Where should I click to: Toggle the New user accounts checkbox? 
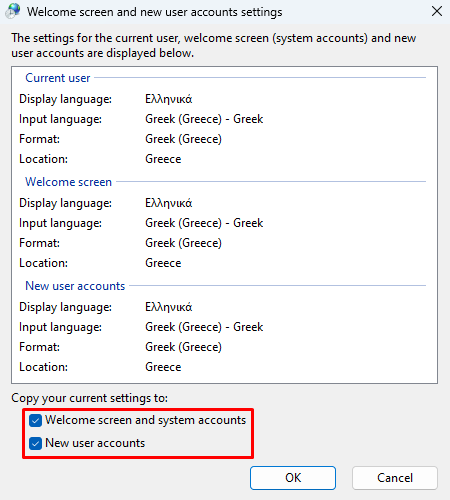point(35,443)
